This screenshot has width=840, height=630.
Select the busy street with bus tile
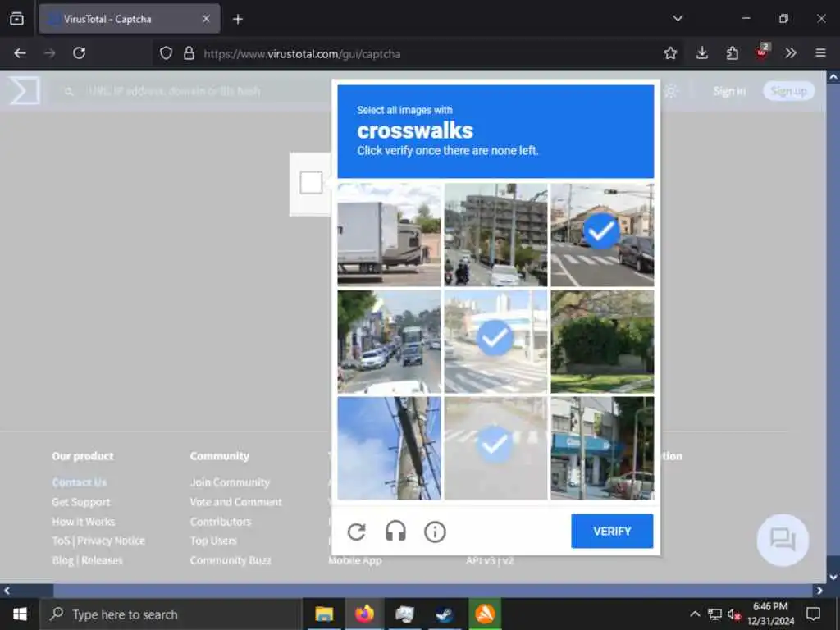(x=389, y=341)
